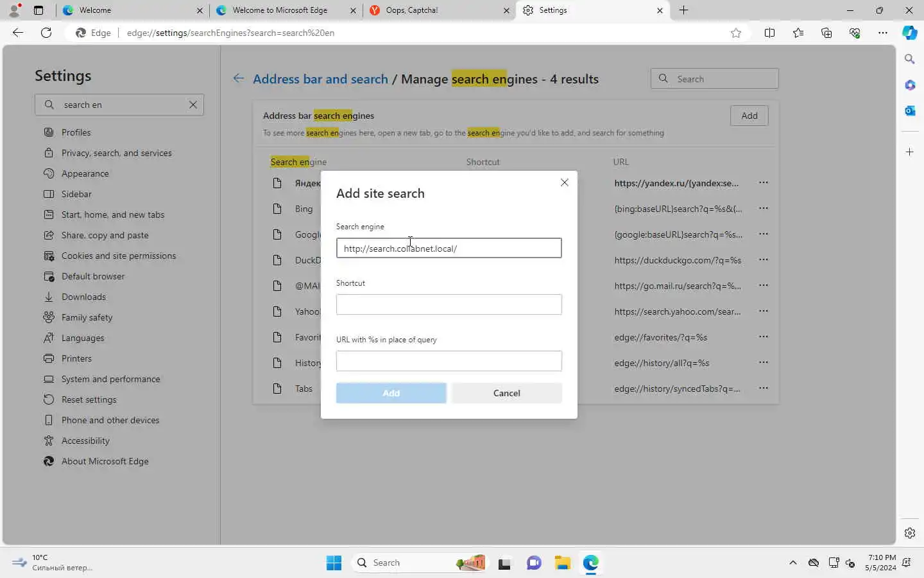
Task: Close the Add site search dialog
Action: click(565, 182)
